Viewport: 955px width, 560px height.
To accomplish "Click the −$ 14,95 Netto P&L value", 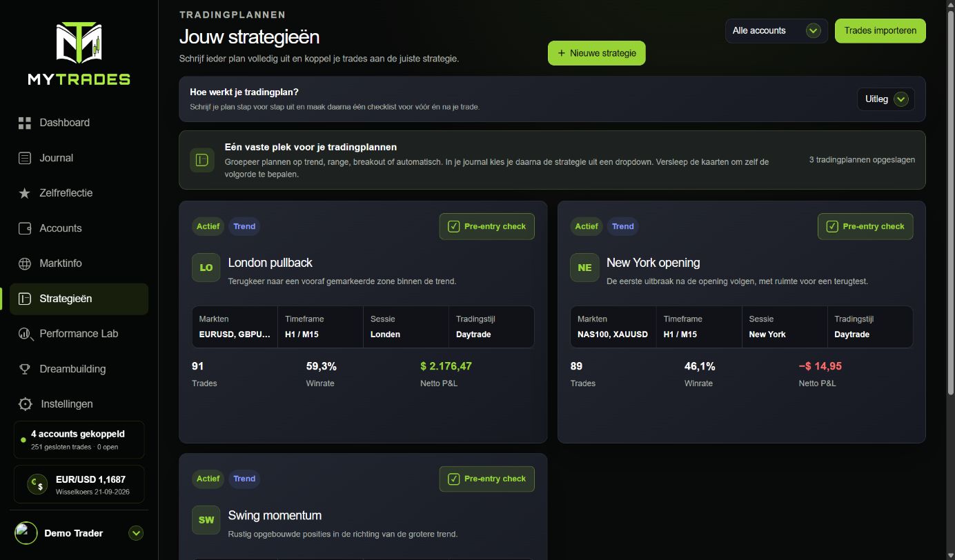I will click(x=820, y=366).
